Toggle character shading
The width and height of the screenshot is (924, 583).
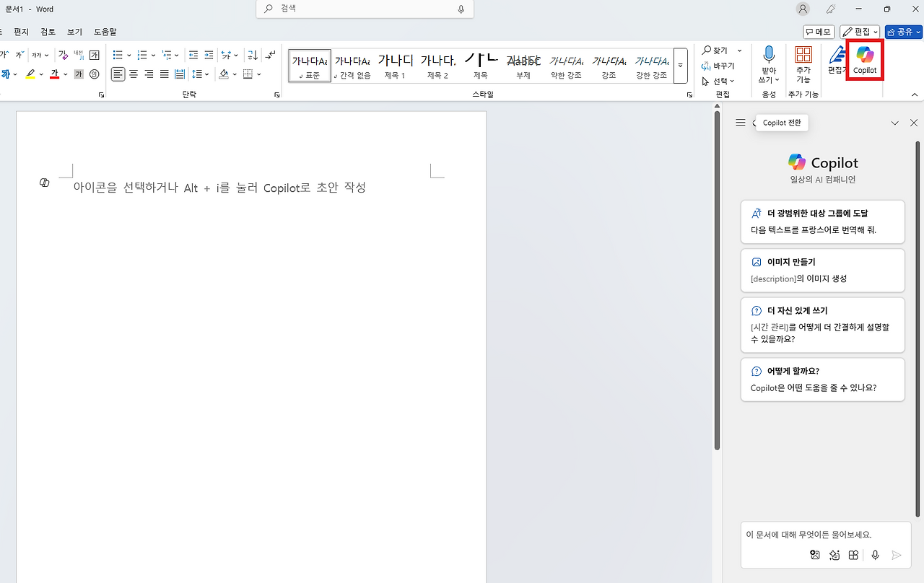79,74
